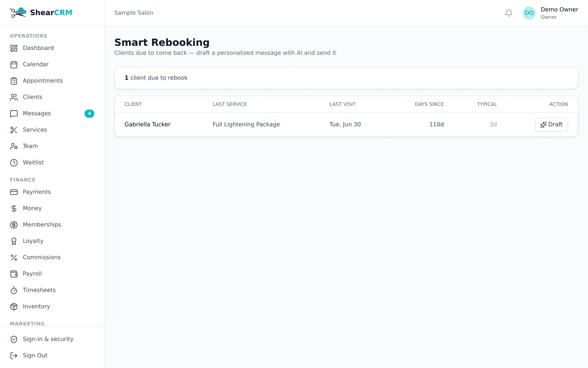This screenshot has width=588, height=368.
Task: Click the Sign Out arrow icon
Action: 14,356
